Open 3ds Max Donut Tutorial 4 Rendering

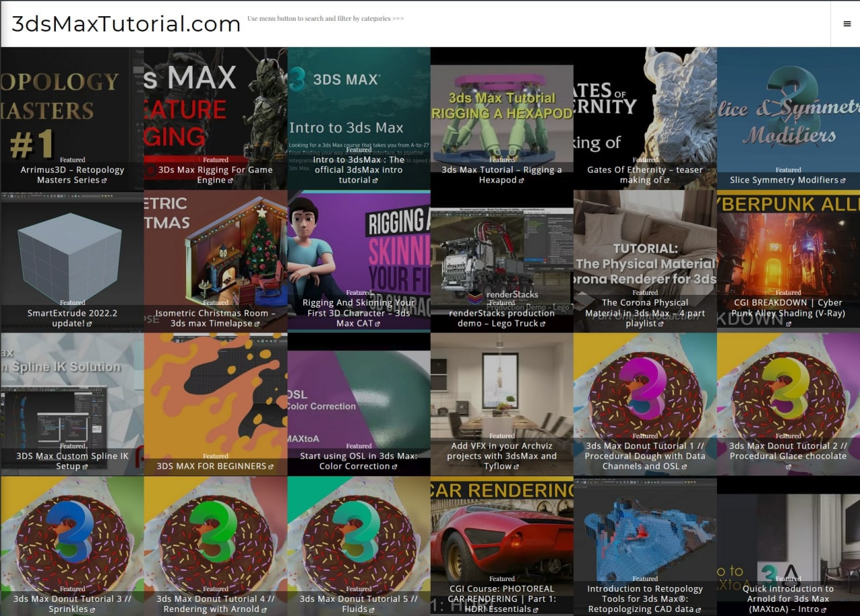click(216, 604)
